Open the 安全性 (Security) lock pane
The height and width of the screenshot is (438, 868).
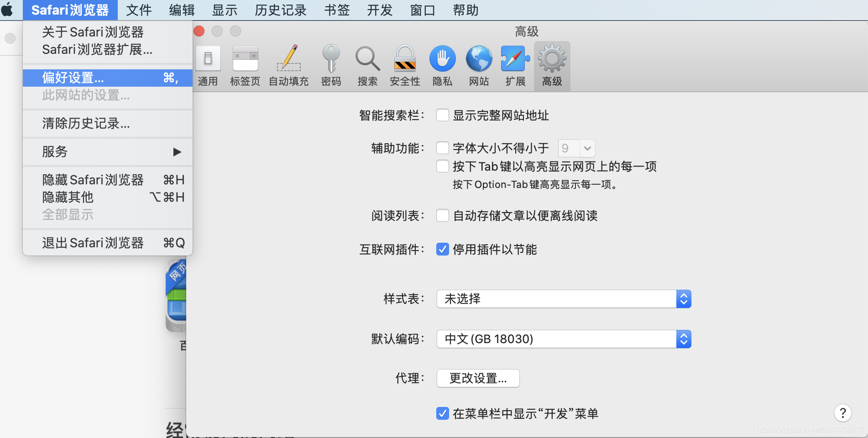click(405, 66)
